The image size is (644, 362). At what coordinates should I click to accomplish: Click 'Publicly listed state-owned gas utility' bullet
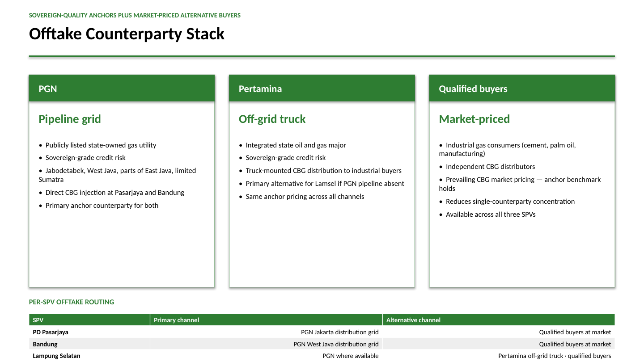tap(97, 145)
